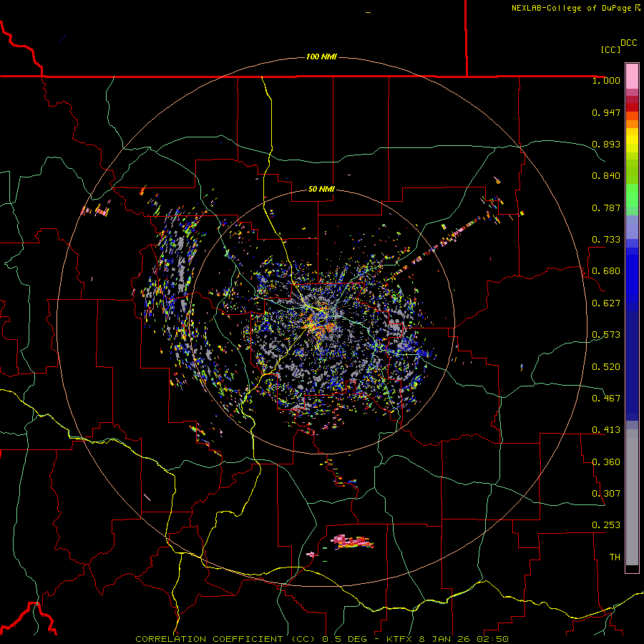Image resolution: width=644 pixels, height=644 pixels.
Task: Click the 0.573 scale value
Action: tap(606, 335)
